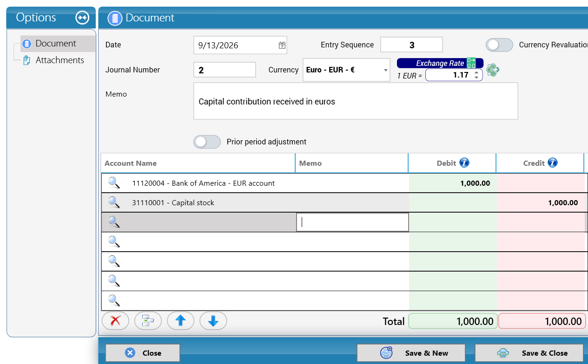Click the currency coins icon beside exchange rate

pyautogui.click(x=493, y=71)
